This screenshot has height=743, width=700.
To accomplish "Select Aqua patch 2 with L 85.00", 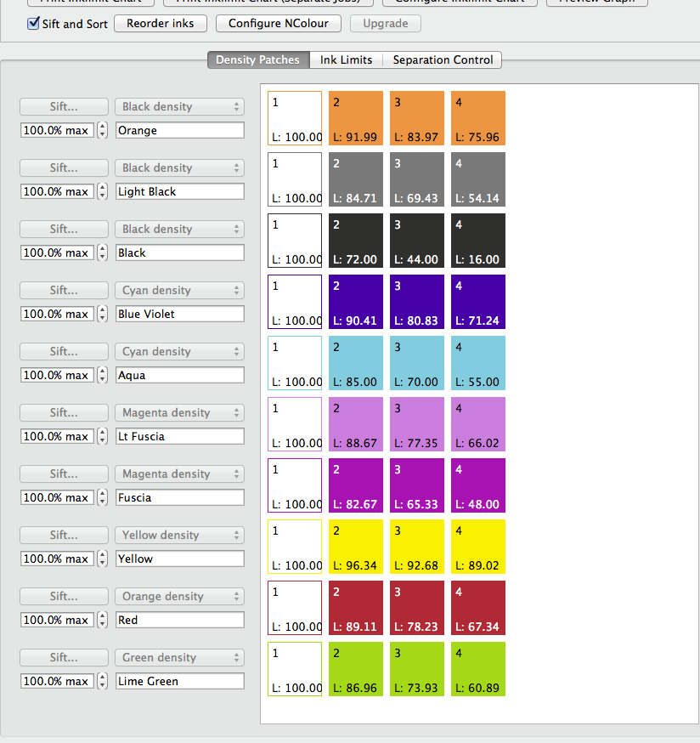I will [x=356, y=362].
